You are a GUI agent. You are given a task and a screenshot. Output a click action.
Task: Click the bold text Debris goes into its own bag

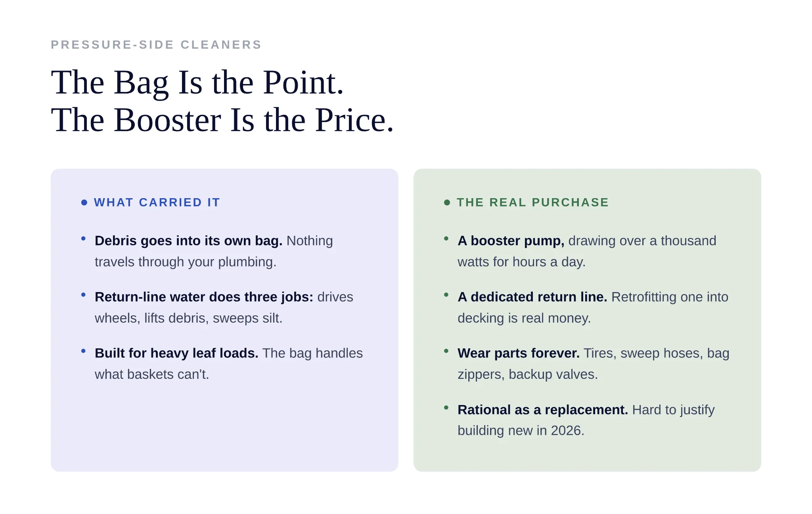click(x=188, y=241)
